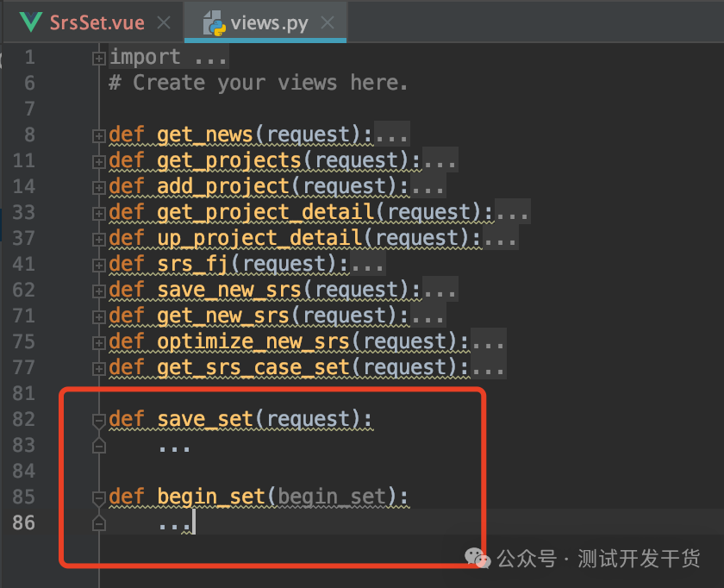Collapse the begin_set function at line 85
Screen dimensions: 724x588
(x=99, y=499)
